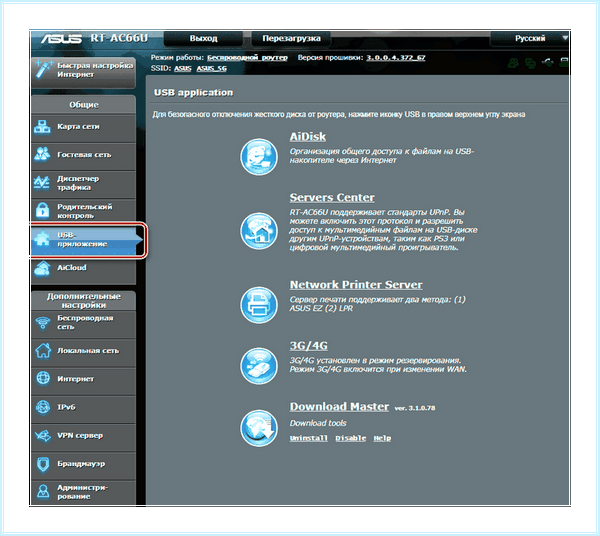Open Брандмауэр settings
600x536 pixels.
pyautogui.click(x=83, y=465)
